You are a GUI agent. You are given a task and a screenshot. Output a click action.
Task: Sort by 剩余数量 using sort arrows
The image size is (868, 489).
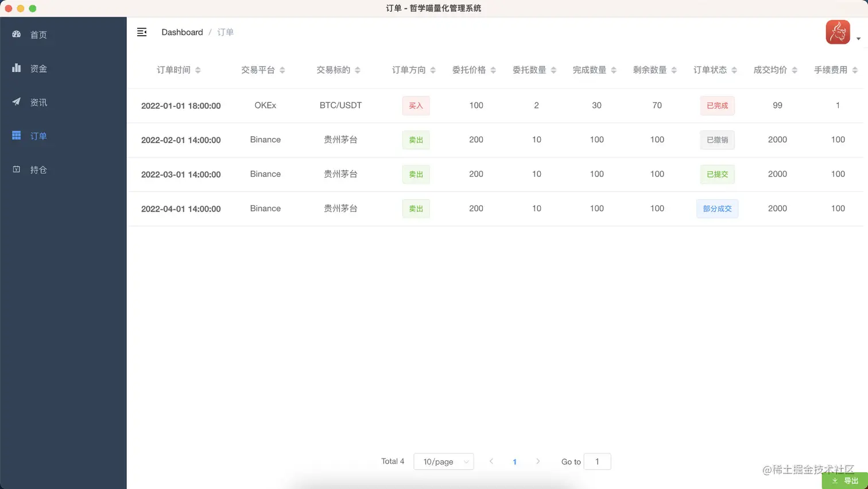674,70
